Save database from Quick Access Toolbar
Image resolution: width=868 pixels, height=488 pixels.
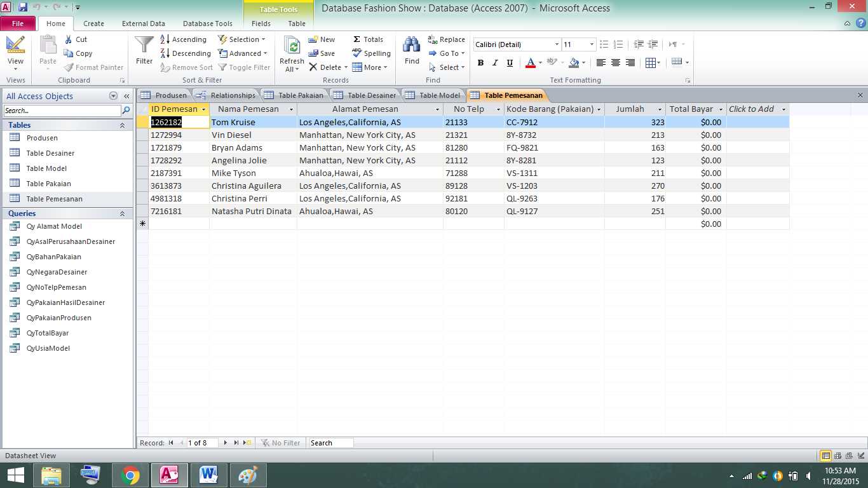[x=23, y=8]
